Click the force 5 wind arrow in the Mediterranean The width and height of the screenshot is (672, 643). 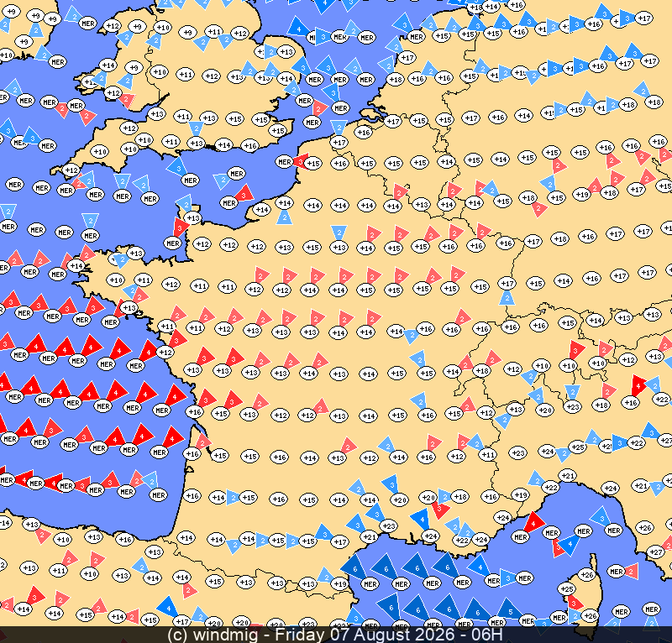tap(508, 609)
